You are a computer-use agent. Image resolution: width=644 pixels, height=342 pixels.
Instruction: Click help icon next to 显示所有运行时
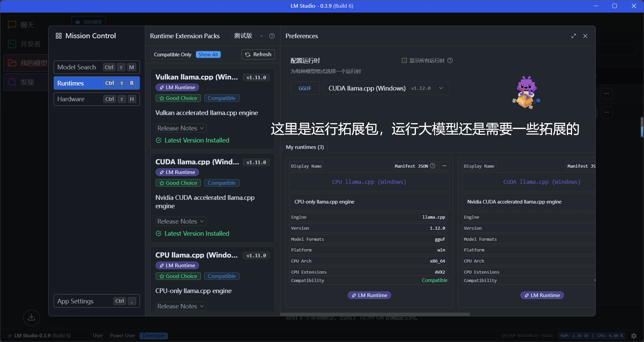(x=450, y=60)
